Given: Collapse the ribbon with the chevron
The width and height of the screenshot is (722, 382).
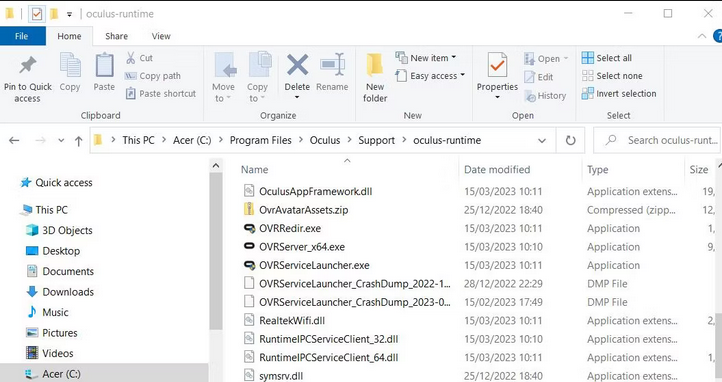Looking at the screenshot, I should coord(702,36).
